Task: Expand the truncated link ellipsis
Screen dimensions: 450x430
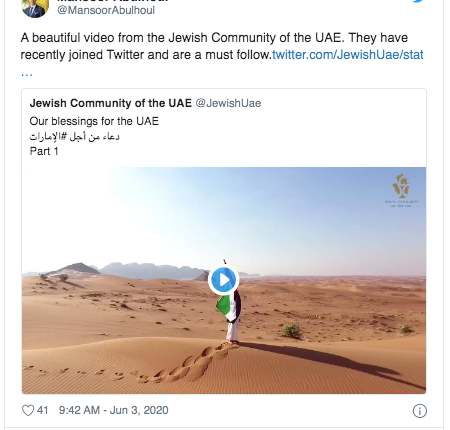Action: (x=27, y=74)
